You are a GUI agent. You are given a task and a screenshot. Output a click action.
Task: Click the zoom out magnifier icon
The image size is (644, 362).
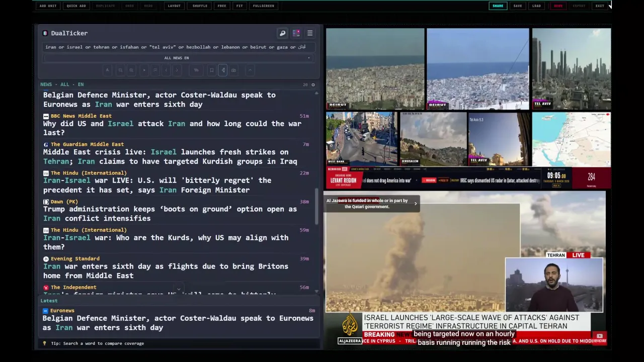(120, 70)
